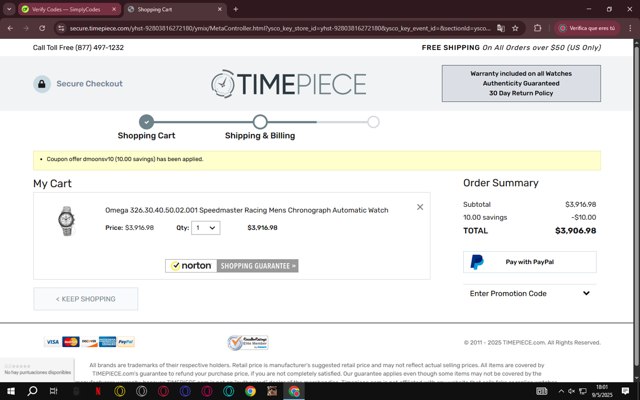Click the KEEP SHOPPING button
The height and width of the screenshot is (400, 640).
point(86,299)
